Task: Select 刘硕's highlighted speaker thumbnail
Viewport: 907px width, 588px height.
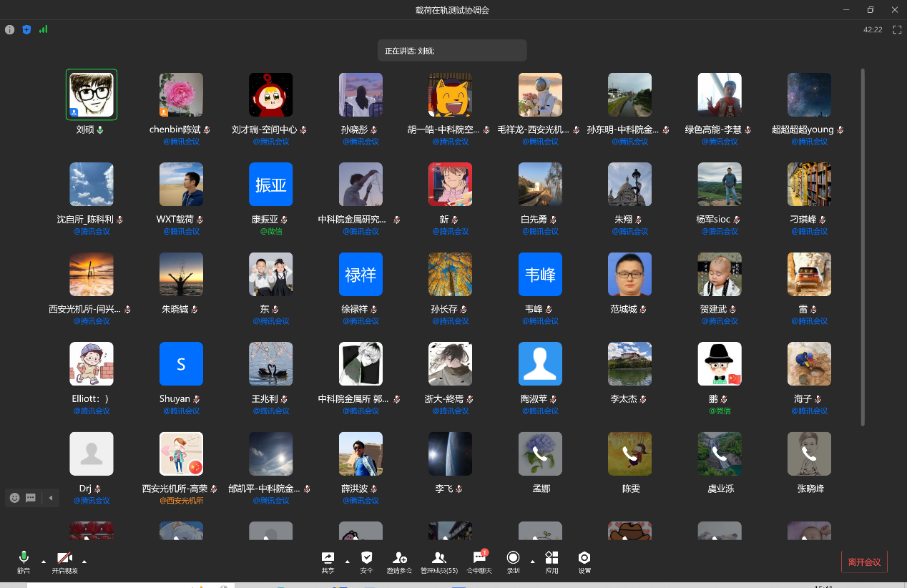Action: [x=92, y=94]
